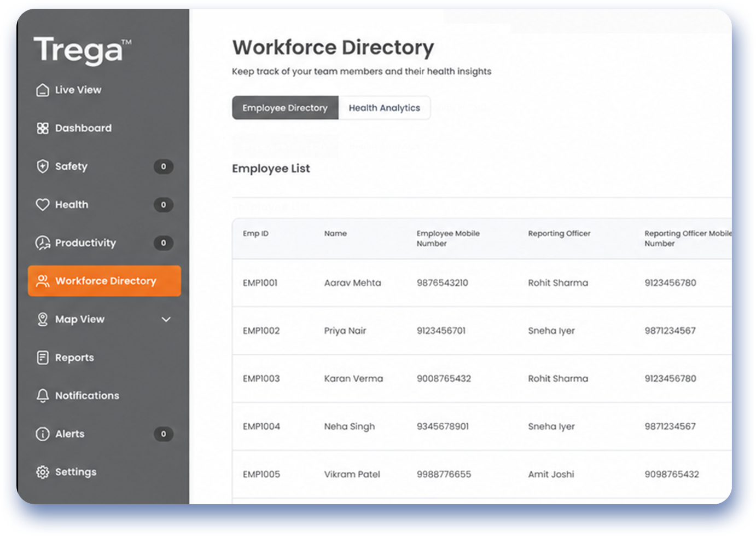This screenshot has width=756, height=536.
Task: Select the EMP1003 cell
Action: [261, 378]
